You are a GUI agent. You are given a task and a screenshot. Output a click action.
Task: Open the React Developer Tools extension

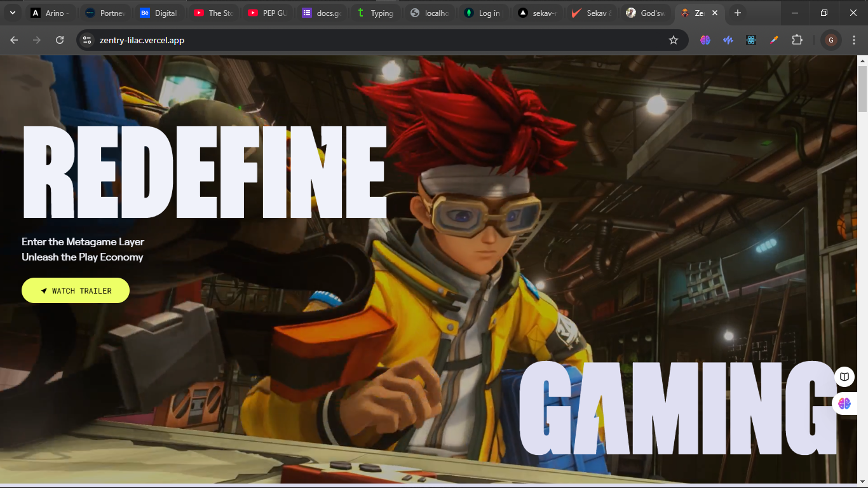(x=751, y=40)
